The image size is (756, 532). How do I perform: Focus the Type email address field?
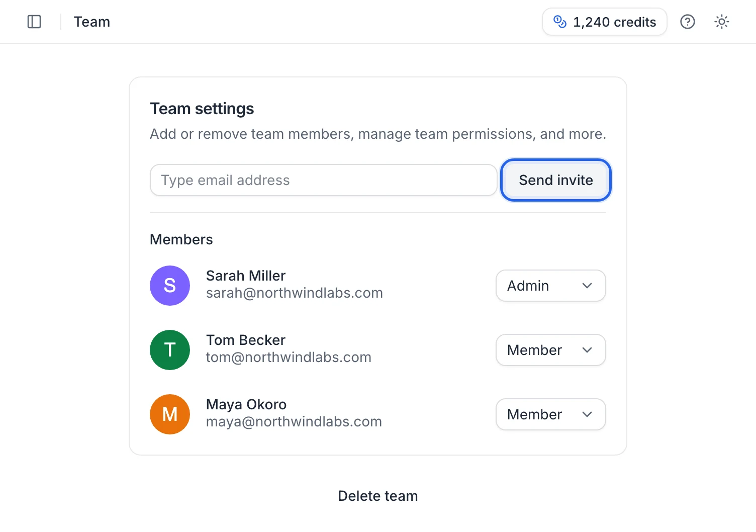[324, 180]
